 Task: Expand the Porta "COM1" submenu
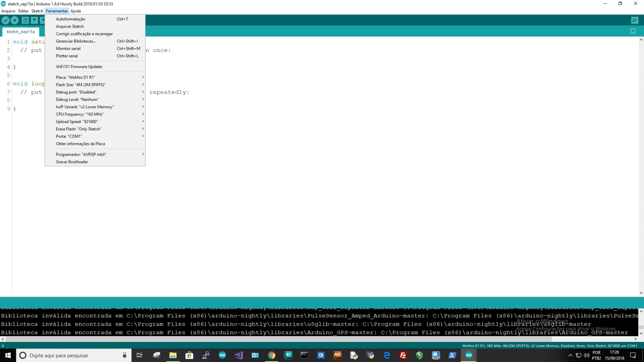(x=95, y=136)
